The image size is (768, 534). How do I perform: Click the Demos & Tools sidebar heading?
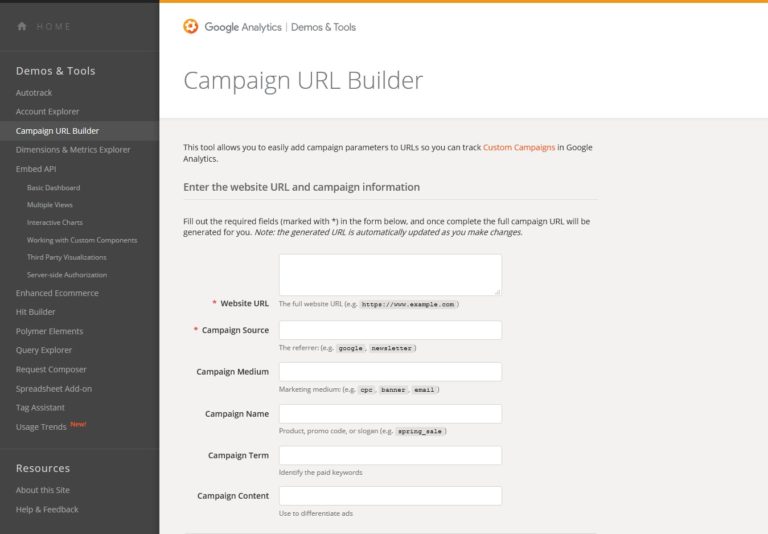click(x=55, y=71)
